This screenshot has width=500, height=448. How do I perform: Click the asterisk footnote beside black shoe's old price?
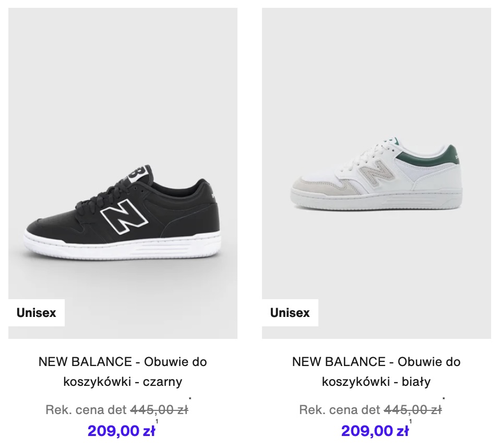point(190,398)
